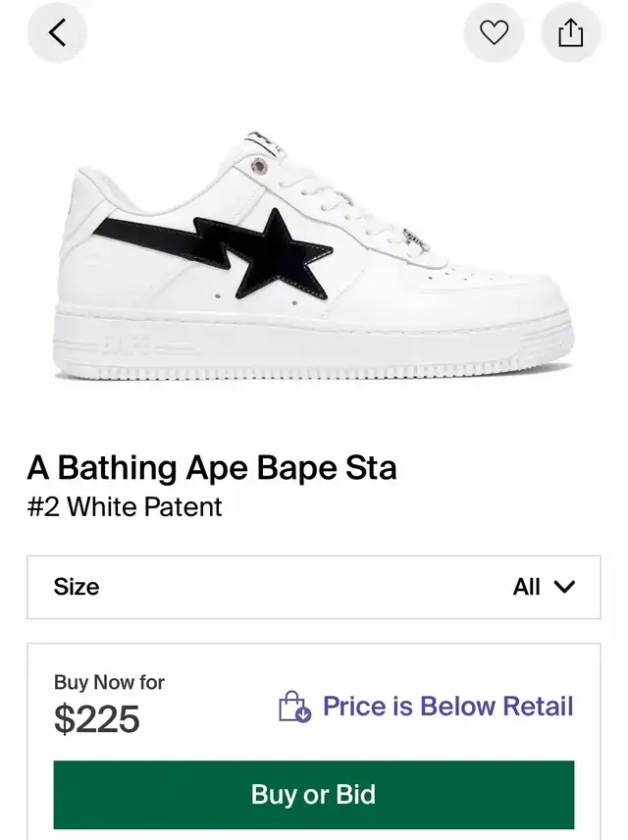
Task: Click the "#2 White Patent" subtitle
Action: coord(125,506)
